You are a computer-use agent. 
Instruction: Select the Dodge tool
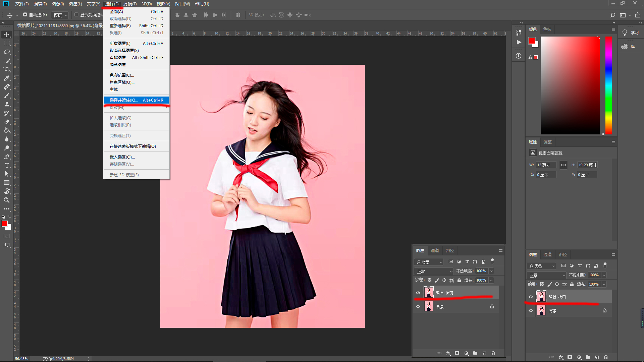(7, 148)
